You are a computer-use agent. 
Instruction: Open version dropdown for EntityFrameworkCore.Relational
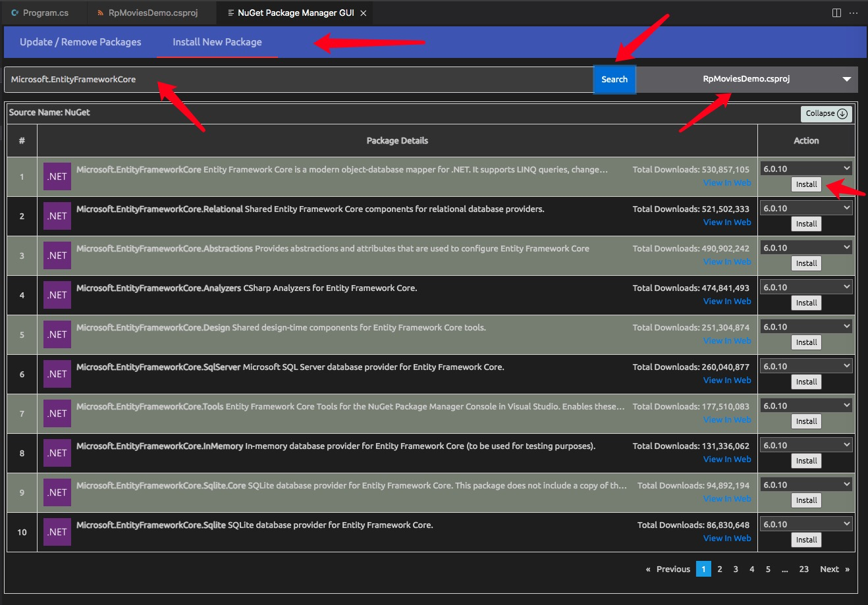pyautogui.click(x=806, y=208)
